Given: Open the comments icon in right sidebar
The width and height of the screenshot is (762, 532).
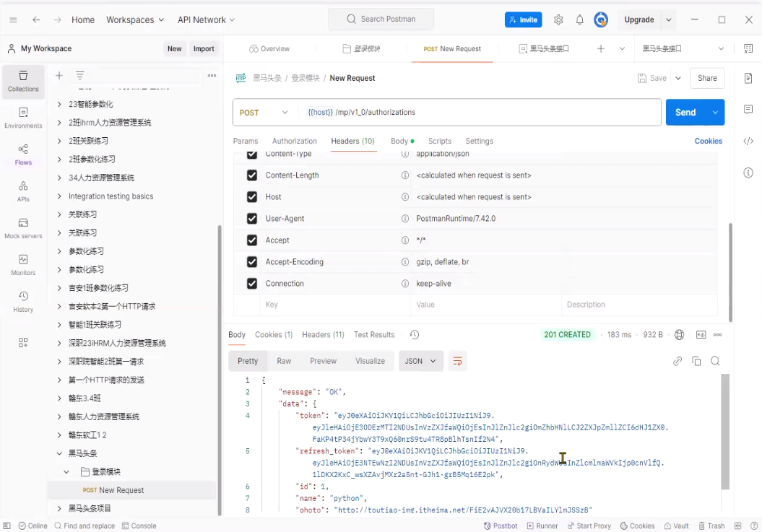Looking at the screenshot, I should 748,109.
